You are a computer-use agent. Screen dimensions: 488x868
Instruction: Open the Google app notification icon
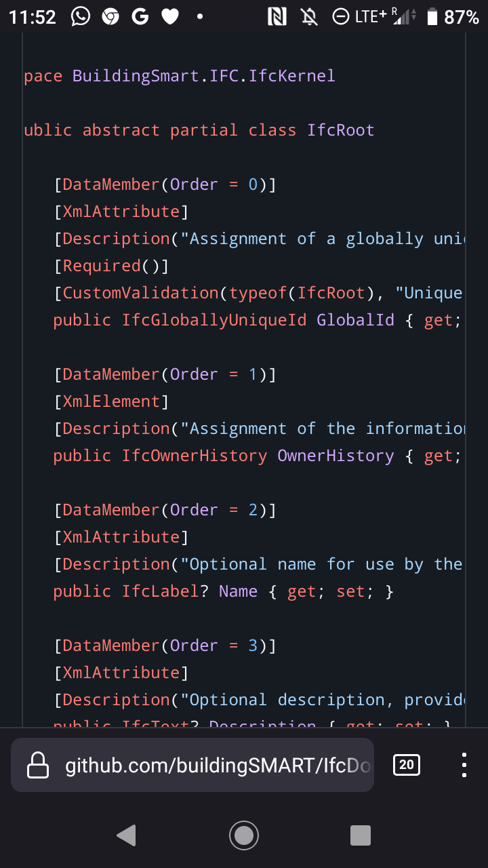coord(140,16)
